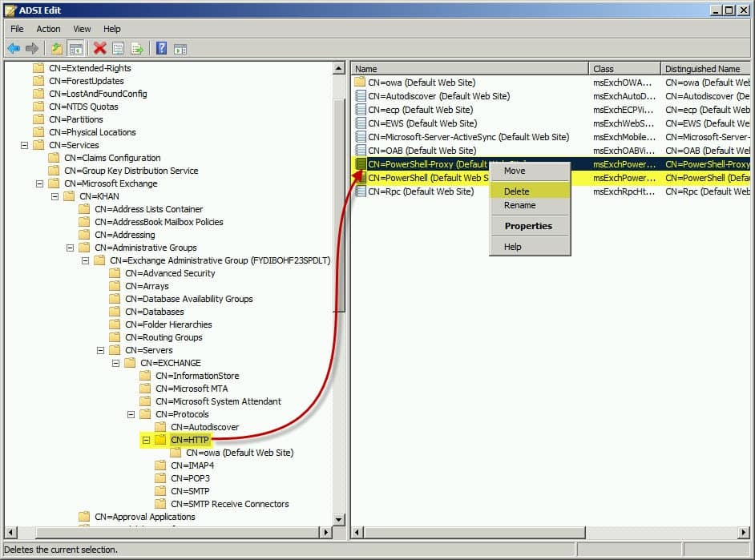Collapse the CN=Administrative Groups node
Screen dimensions: 755x560
71,248
